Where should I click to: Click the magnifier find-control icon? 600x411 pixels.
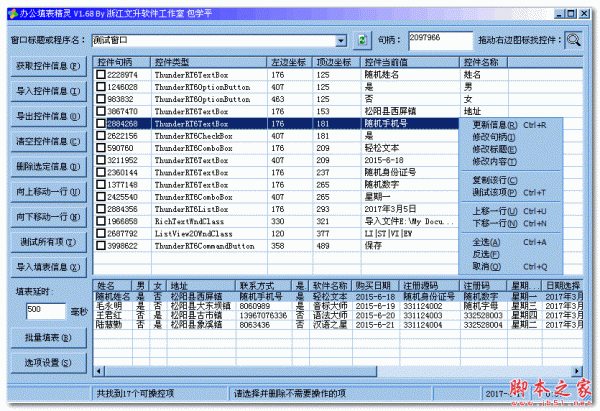[575, 40]
